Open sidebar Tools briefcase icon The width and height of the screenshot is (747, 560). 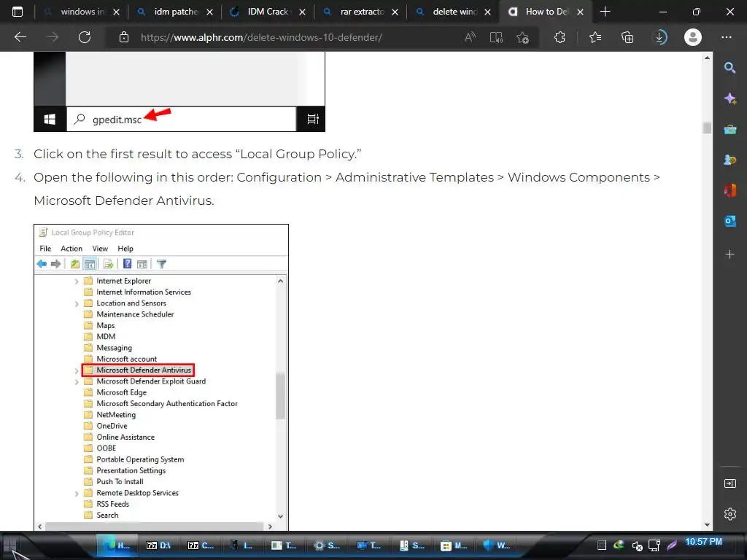click(729, 129)
